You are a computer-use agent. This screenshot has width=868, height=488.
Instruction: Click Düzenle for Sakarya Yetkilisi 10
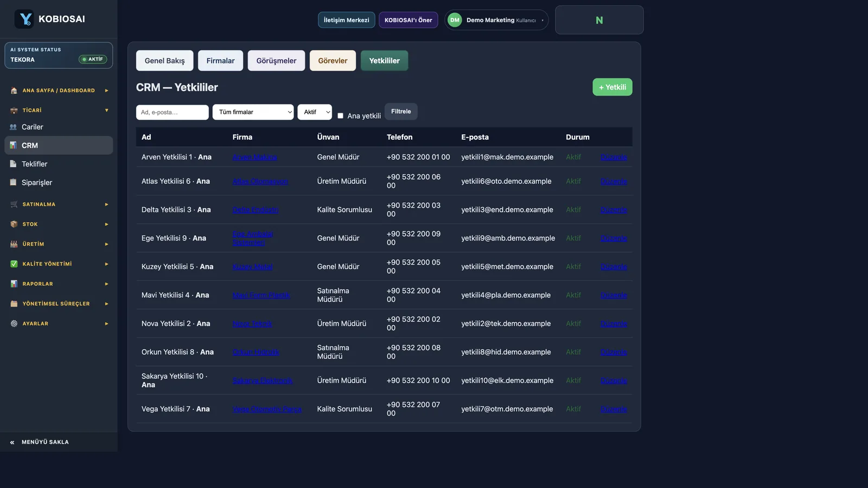(614, 381)
